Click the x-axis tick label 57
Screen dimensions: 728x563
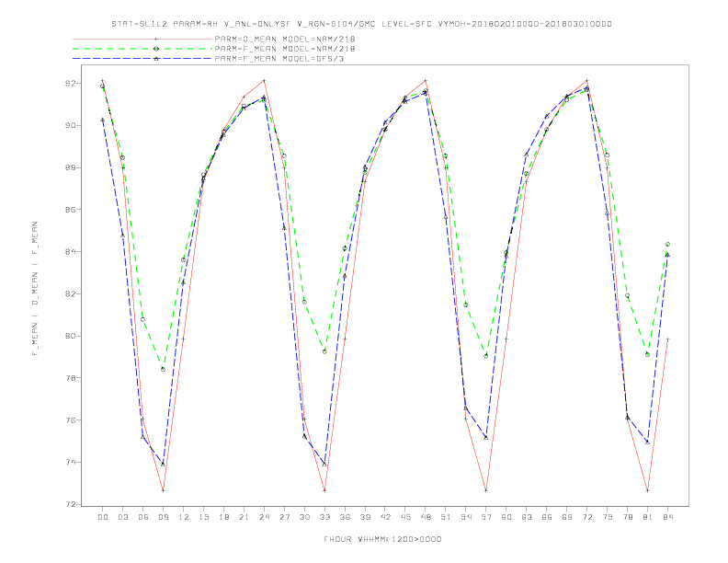[486, 517]
